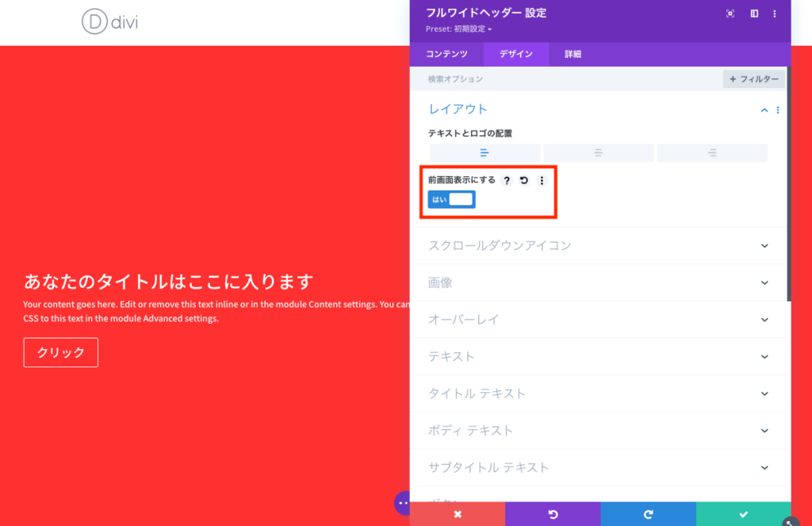Undo the last change via the purple arrow
Viewport: 812px width, 526px height.
point(553,513)
